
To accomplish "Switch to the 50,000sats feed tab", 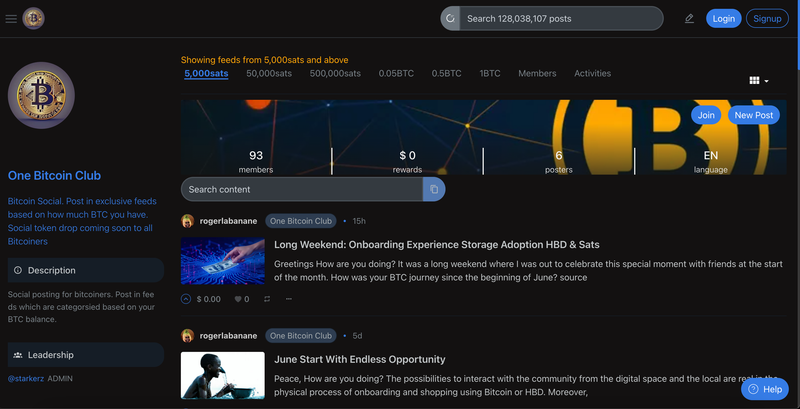I will (x=269, y=73).
